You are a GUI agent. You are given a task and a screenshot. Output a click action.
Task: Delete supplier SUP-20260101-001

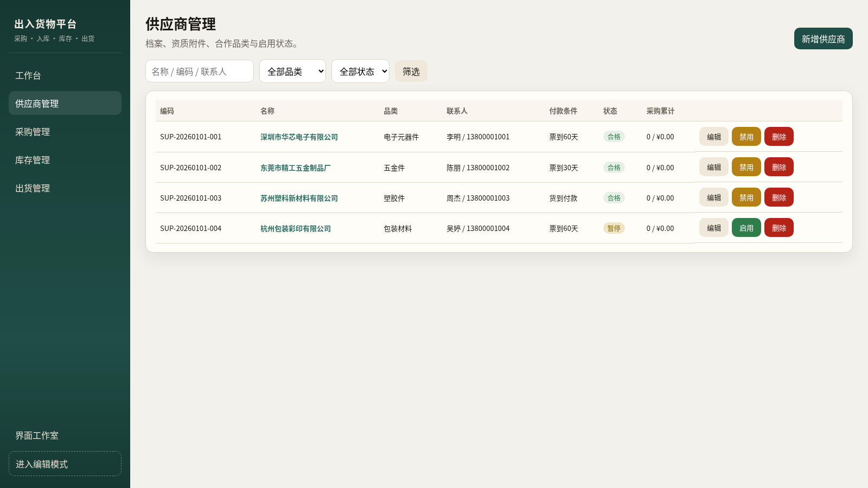click(x=778, y=137)
